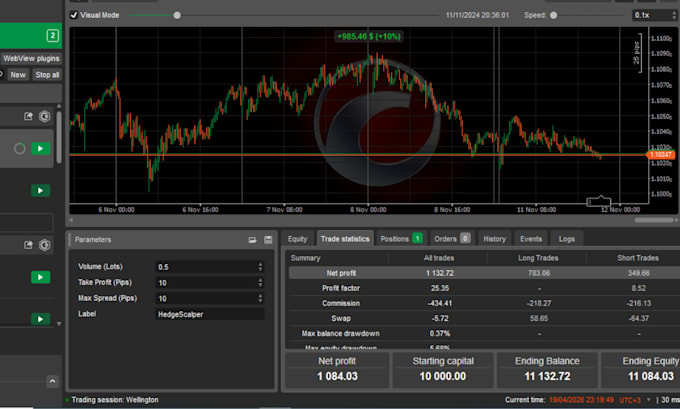Screen dimensions: 680x409
Task: Click the 783.06 long trades value
Action: [539, 273]
